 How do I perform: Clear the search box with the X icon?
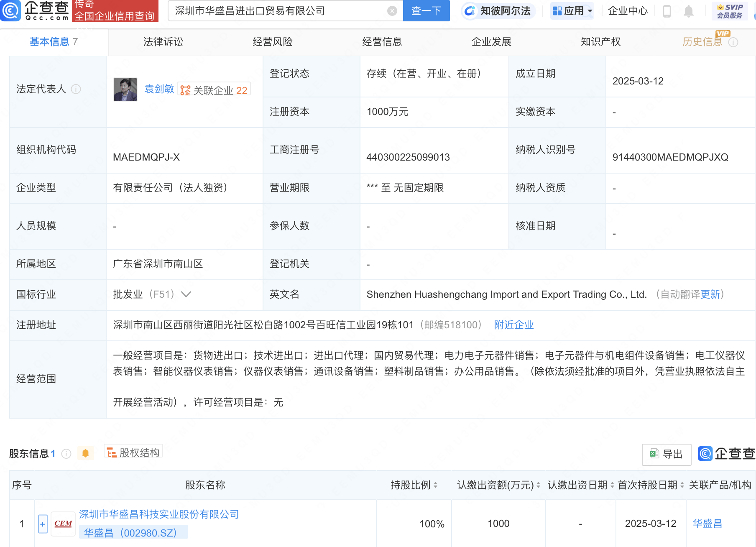392,11
